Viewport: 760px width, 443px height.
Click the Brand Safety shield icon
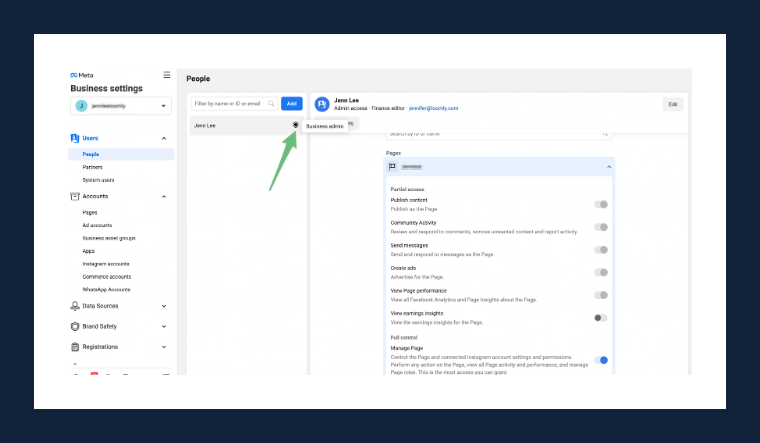[x=75, y=326]
